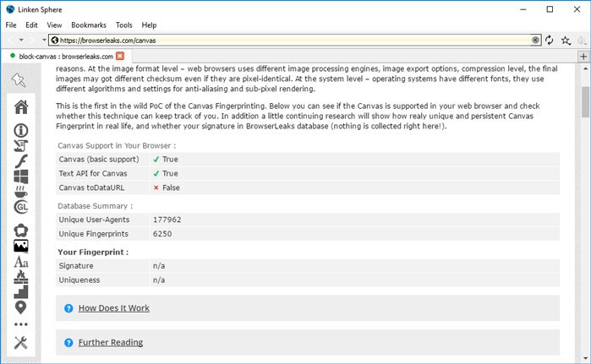Click the Windows logo icon in sidebar

[21, 177]
